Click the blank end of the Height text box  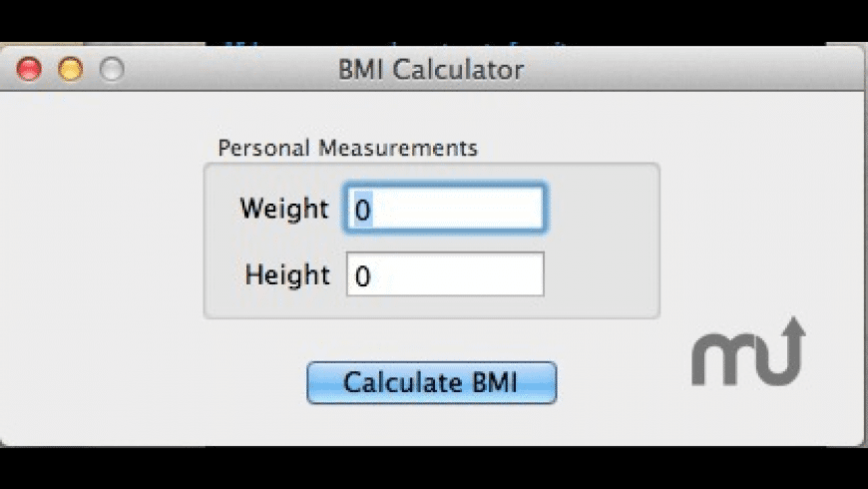tap(460, 274)
